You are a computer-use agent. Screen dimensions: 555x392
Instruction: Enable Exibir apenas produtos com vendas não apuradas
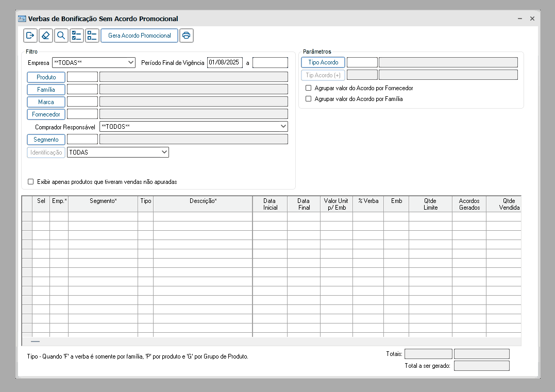(x=31, y=181)
